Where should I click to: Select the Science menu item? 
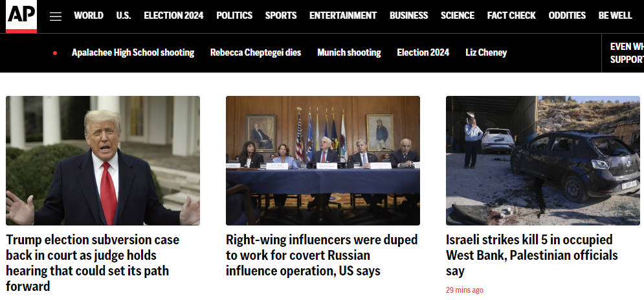(x=458, y=16)
